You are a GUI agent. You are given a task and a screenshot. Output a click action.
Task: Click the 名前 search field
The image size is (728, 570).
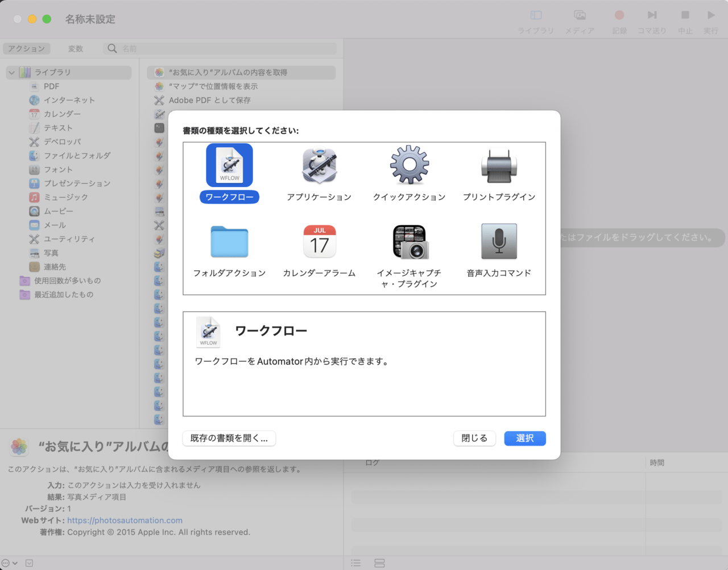pos(220,48)
